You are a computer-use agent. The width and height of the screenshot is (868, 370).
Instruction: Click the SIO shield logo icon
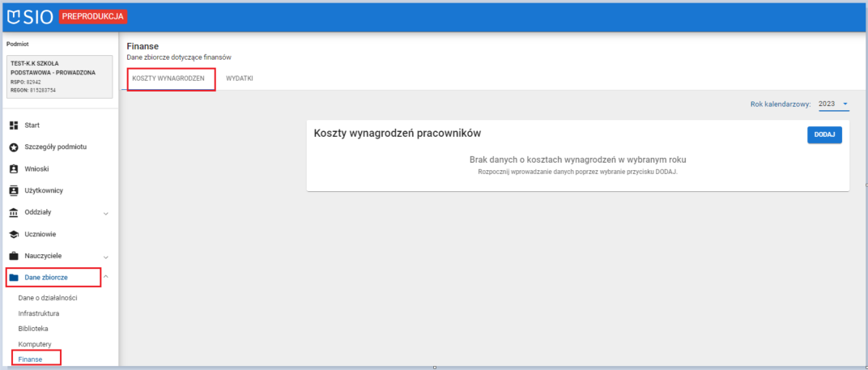tap(13, 17)
